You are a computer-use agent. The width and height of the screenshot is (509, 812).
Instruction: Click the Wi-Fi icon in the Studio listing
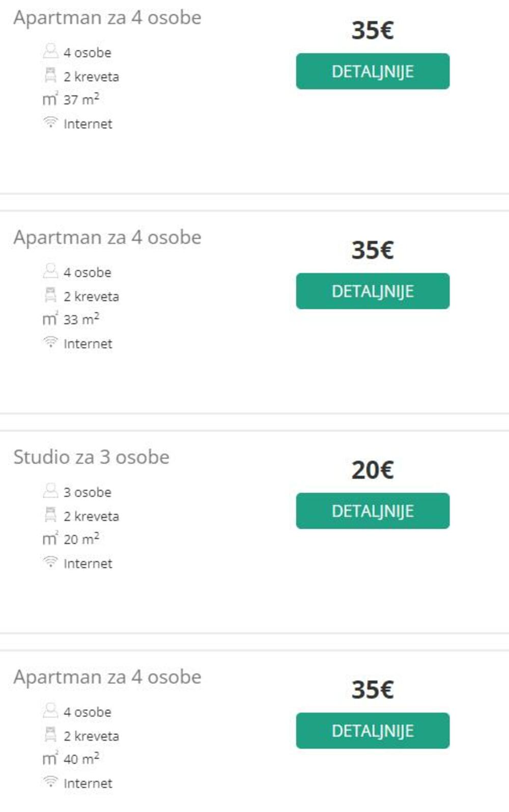[x=50, y=562]
